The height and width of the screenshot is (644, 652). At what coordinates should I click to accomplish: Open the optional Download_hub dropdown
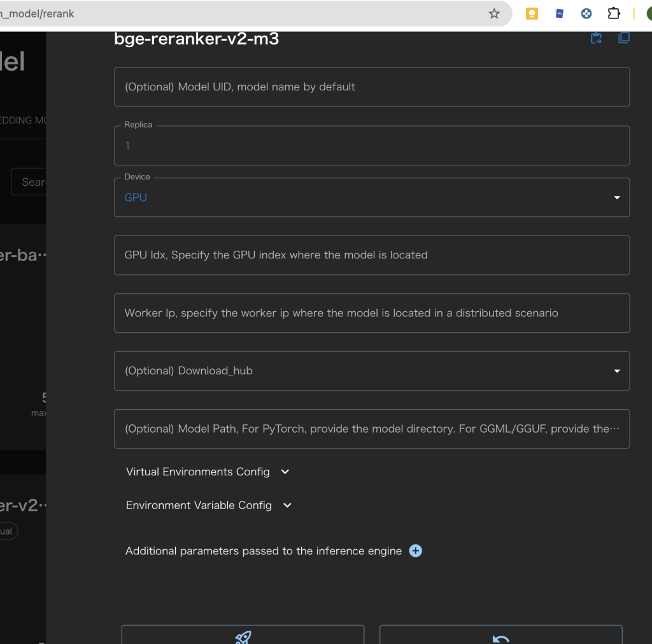point(372,371)
